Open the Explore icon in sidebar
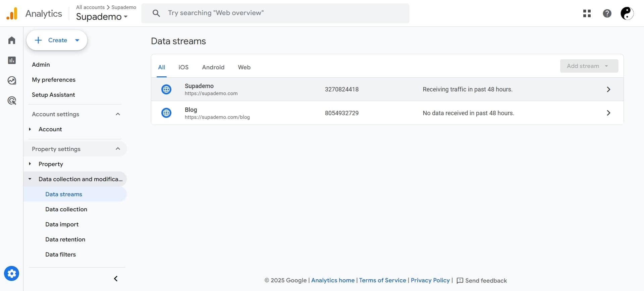Viewport: 644px width, 291px height. [x=12, y=80]
